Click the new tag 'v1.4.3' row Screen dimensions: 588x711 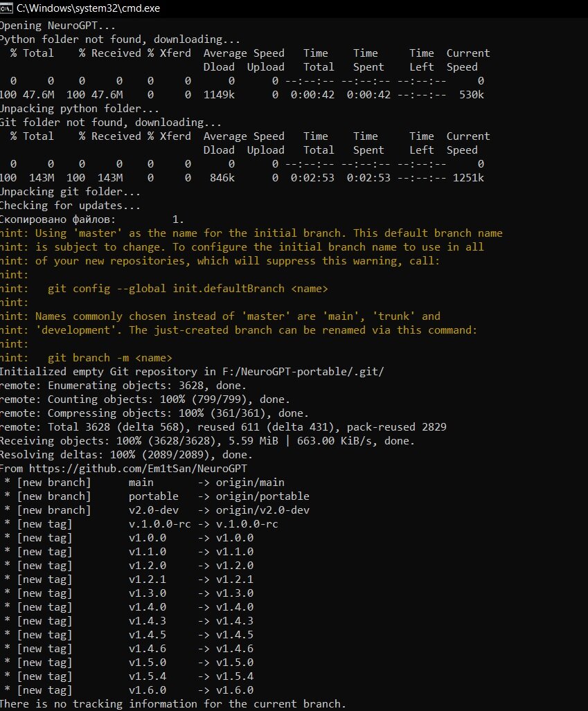click(129, 621)
